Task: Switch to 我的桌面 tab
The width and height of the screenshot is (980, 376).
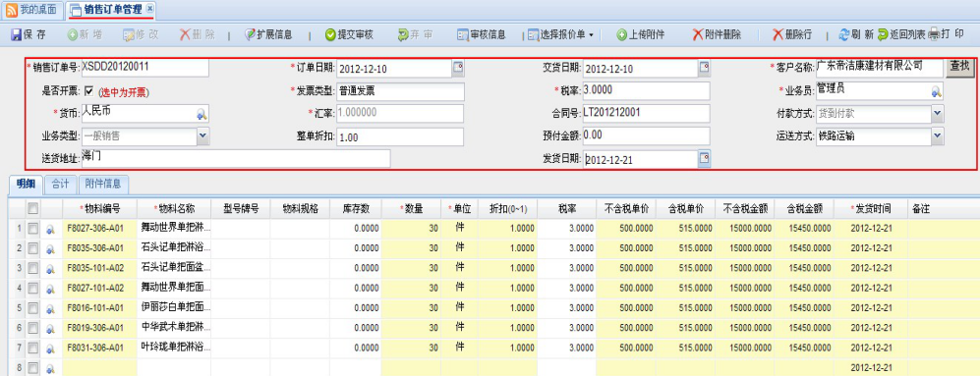Action: [31, 10]
